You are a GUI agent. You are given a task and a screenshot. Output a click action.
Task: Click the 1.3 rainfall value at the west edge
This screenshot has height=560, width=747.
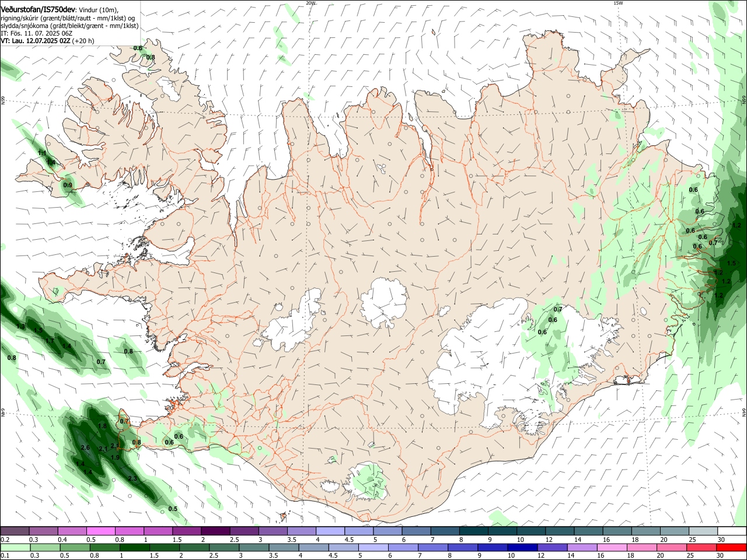coord(21,326)
